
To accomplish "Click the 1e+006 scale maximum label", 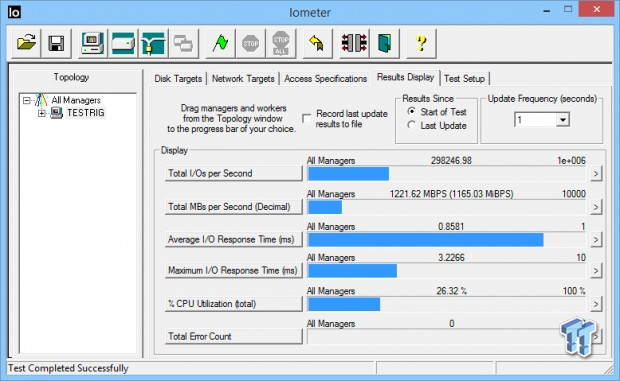I will pos(571,160).
